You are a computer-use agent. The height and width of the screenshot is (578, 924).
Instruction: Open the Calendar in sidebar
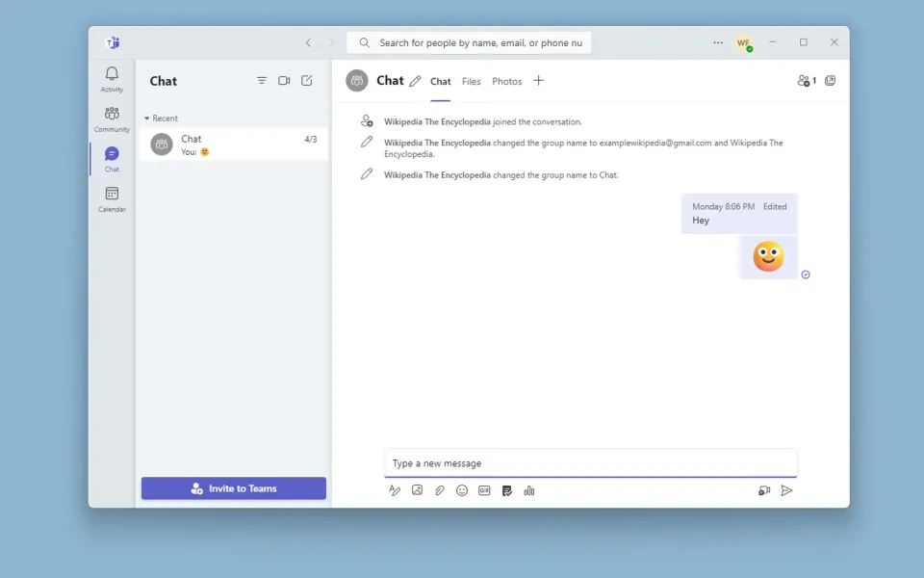point(112,199)
